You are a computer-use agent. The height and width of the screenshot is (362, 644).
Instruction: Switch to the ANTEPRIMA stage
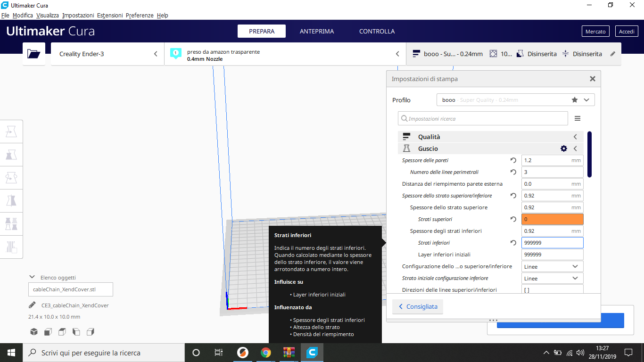pyautogui.click(x=317, y=31)
